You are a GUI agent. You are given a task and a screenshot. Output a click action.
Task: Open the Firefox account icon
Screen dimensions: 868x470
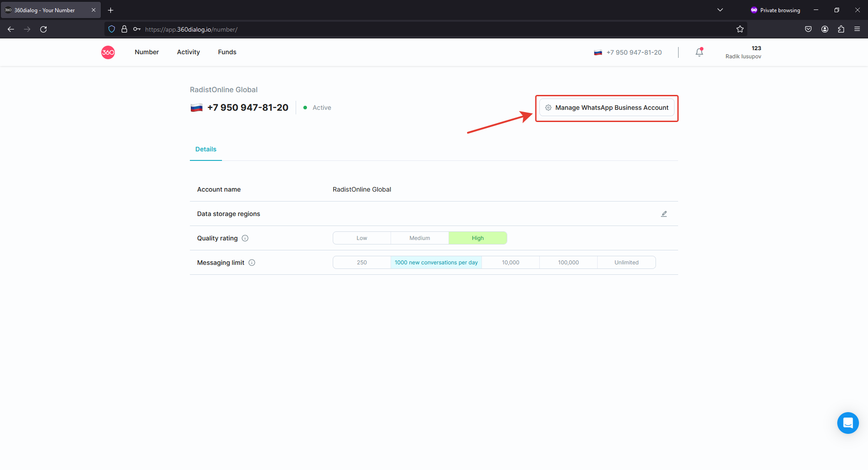[x=825, y=29]
